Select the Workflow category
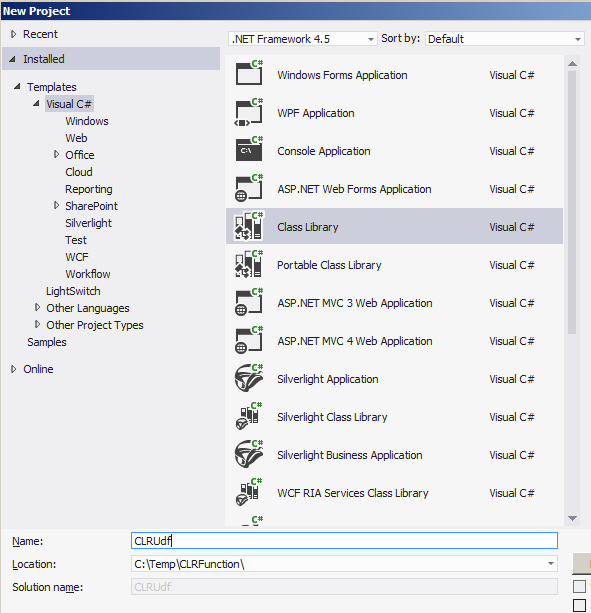The width and height of the screenshot is (591, 613). click(88, 274)
